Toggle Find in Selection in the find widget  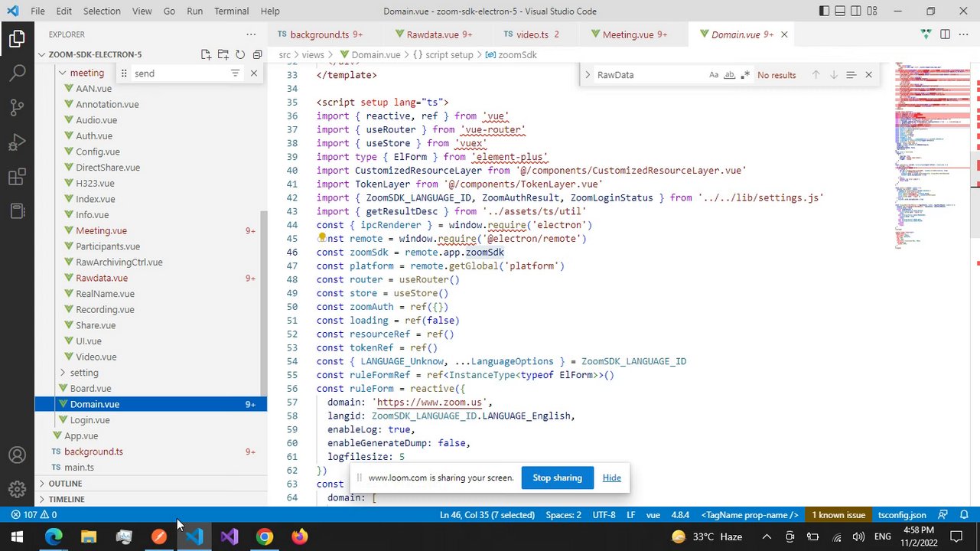click(x=851, y=75)
